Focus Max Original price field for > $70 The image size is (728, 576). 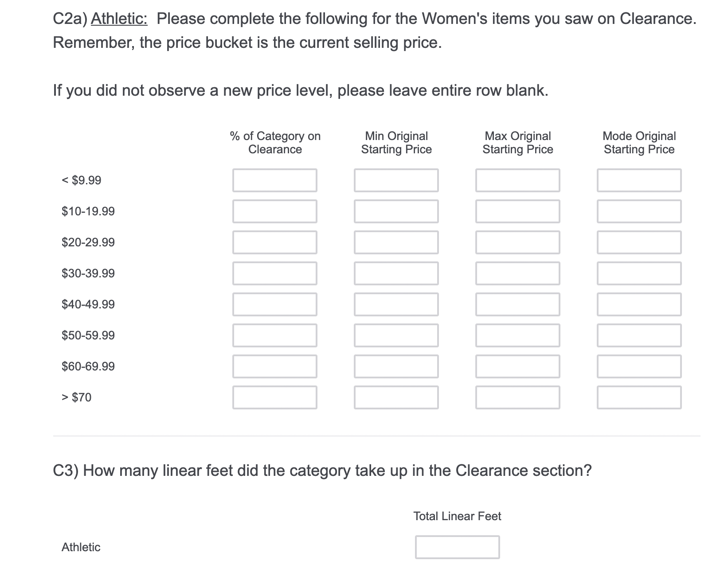[x=517, y=397]
